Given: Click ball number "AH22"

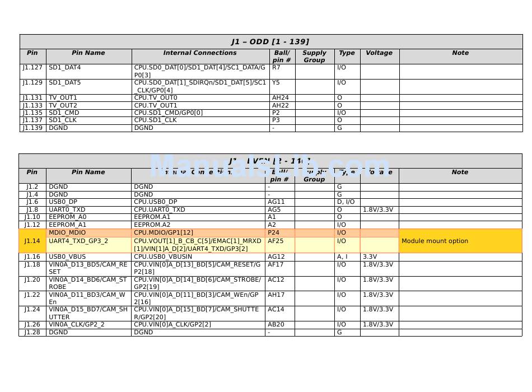Looking at the screenshot, I should coord(281,105).
